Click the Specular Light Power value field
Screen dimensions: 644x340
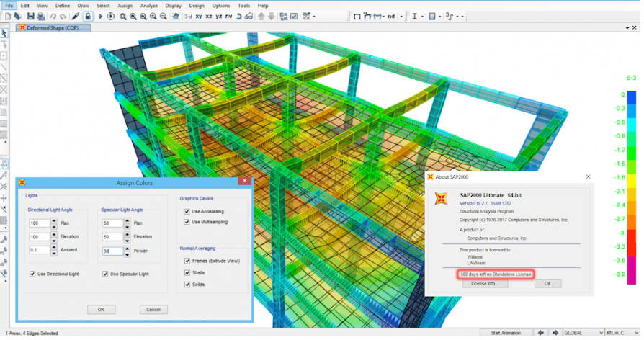click(112, 251)
